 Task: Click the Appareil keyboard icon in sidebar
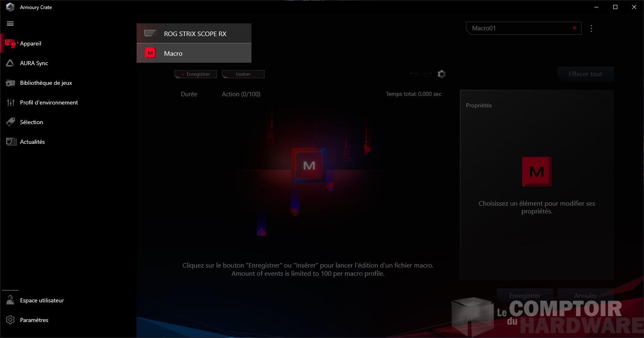[10, 43]
